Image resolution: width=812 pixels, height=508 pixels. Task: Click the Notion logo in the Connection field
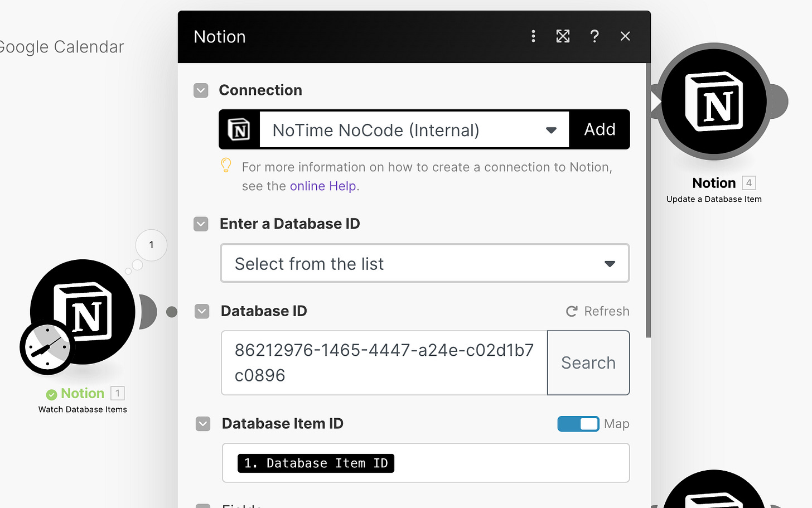point(239,130)
